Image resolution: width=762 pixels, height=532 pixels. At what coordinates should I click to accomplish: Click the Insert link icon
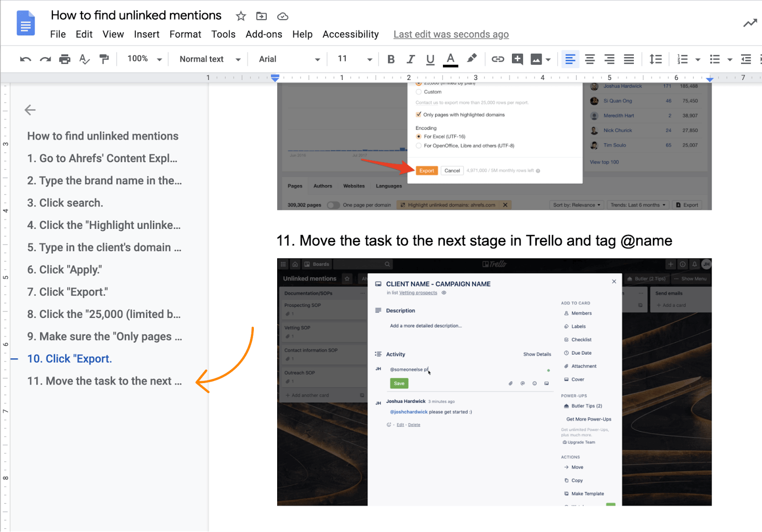[x=498, y=59]
